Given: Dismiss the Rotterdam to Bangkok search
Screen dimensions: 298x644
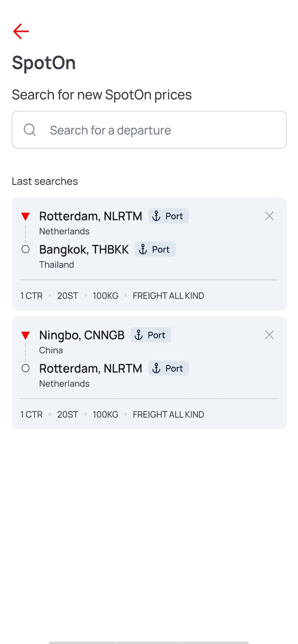Looking at the screenshot, I should (269, 216).
